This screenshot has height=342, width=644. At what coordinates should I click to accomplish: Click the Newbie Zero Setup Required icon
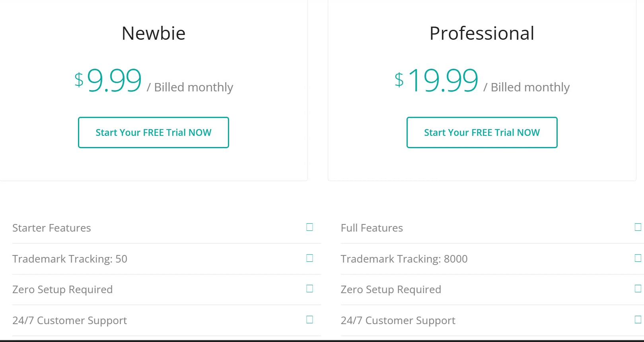309,289
